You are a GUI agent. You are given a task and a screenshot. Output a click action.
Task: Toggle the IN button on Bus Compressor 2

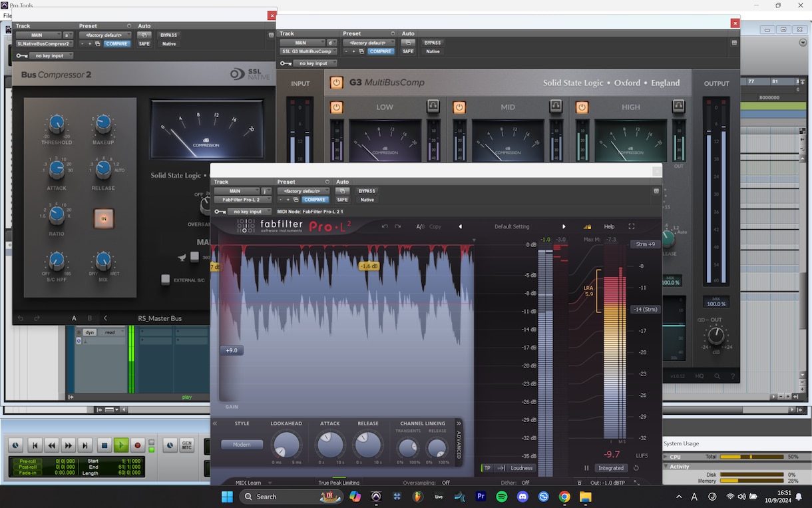(103, 218)
